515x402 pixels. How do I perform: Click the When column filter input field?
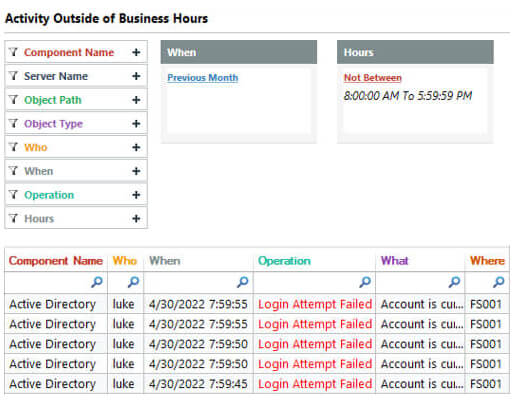198,282
